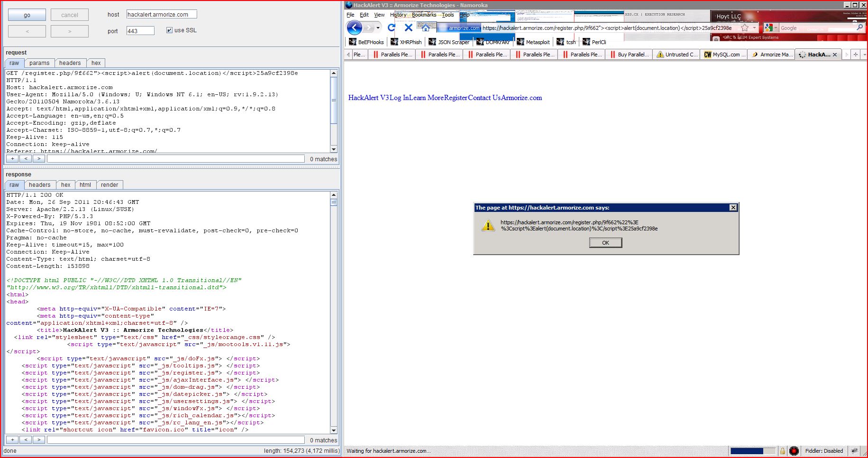This screenshot has width=868, height=458.
Task: Click the Google search engine icon
Action: coord(768,28)
